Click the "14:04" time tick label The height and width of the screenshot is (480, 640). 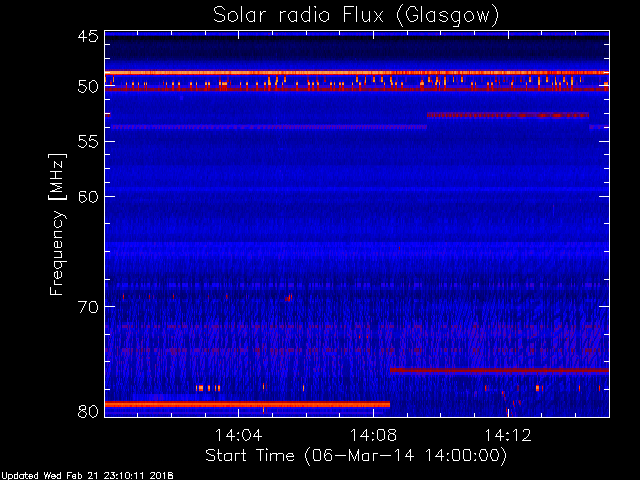239,435
